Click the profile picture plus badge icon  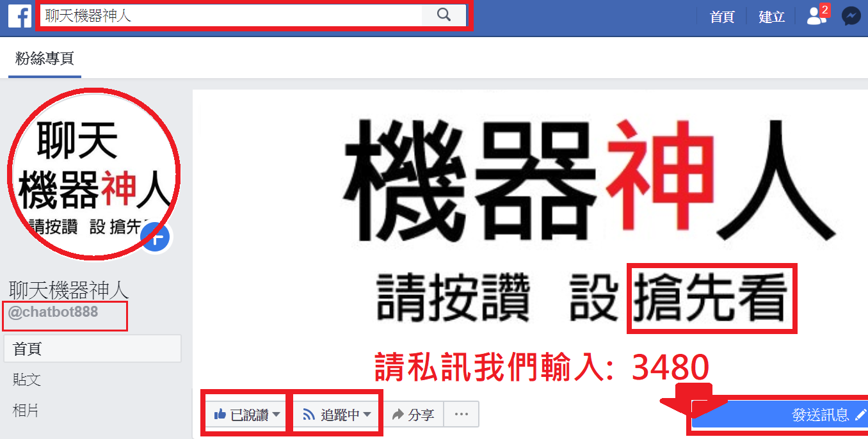(x=157, y=238)
